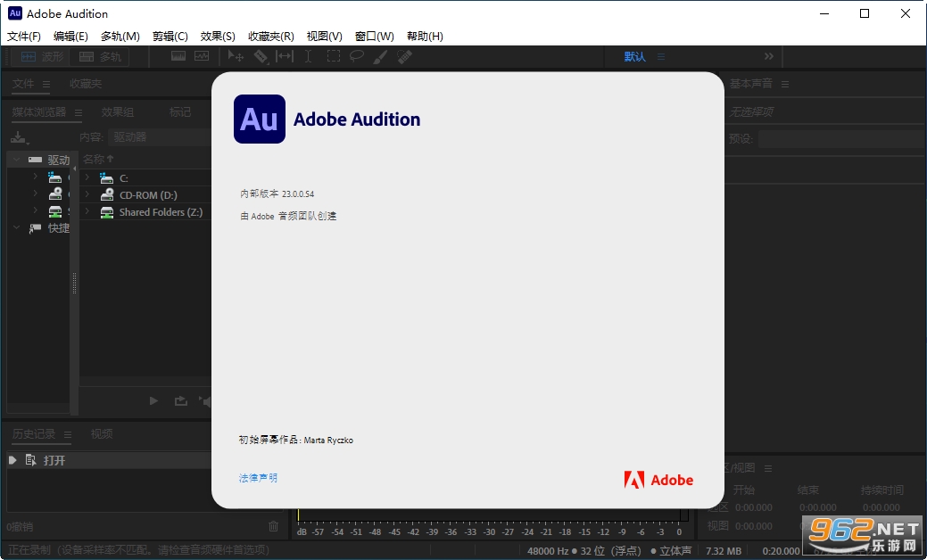
Task: Open the 文件(F) menu
Action: pyautogui.click(x=24, y=37)
